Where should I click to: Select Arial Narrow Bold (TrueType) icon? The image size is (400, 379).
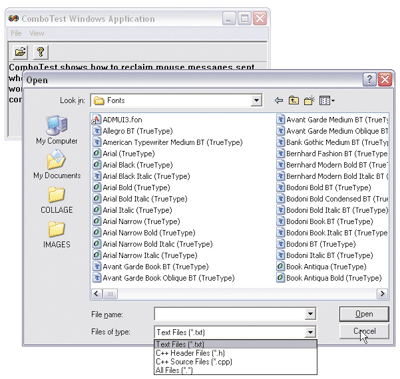96,233
